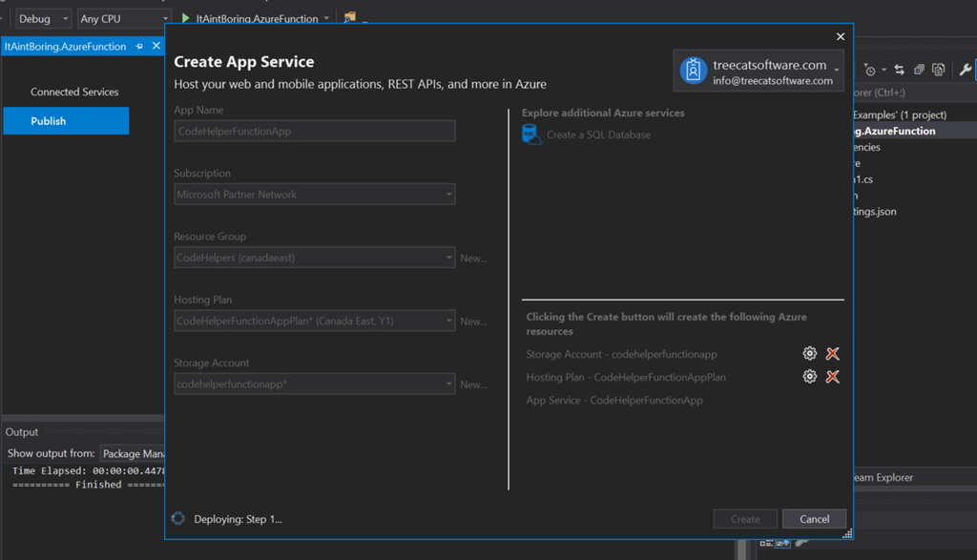Click the Create a SQL Database link
This screenshot has height=560, width=977.
pos(598,135)
